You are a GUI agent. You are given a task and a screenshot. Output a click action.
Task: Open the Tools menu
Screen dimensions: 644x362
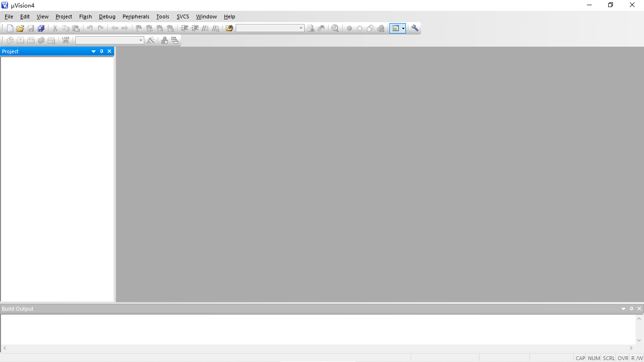tap(163, 16)
